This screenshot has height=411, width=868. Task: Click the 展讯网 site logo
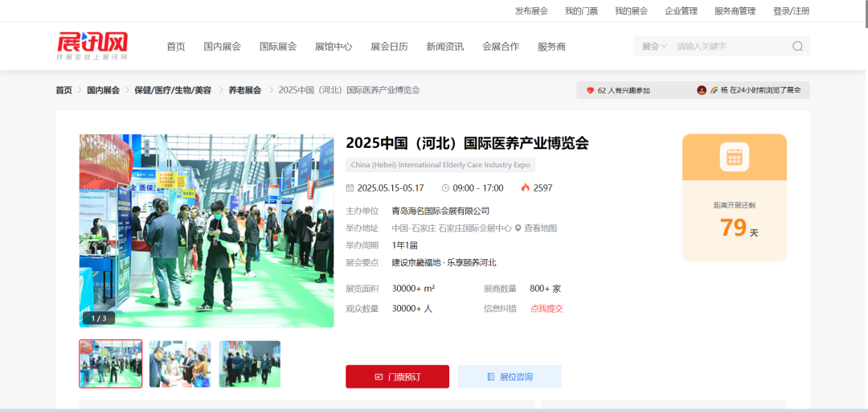92,45
